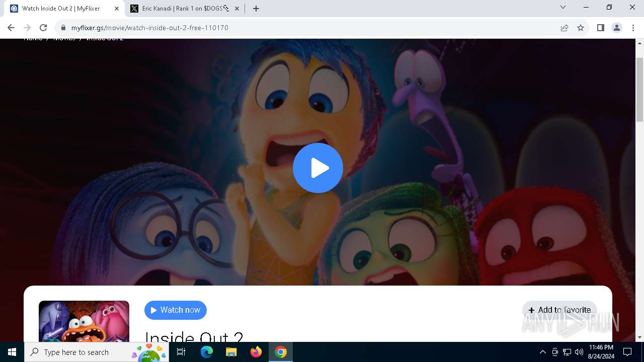Open Chrome's three-dot menu
Image resolution: width=644 pixels, height=362 pixels.
(633, 28)
